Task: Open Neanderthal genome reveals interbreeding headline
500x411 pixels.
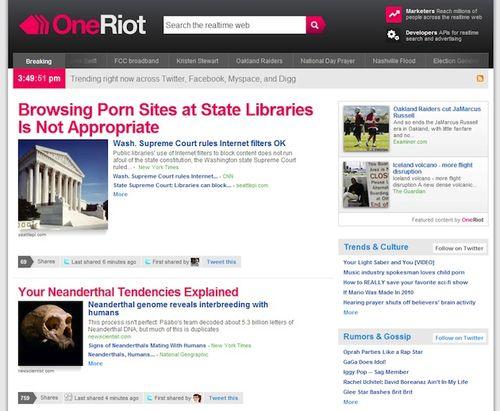Action: coord(178,308)
